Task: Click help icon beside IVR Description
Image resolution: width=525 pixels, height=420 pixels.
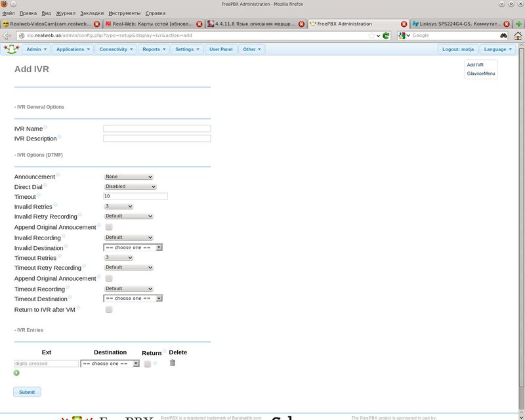Action: pyautogui.click(x=59, y=136)
